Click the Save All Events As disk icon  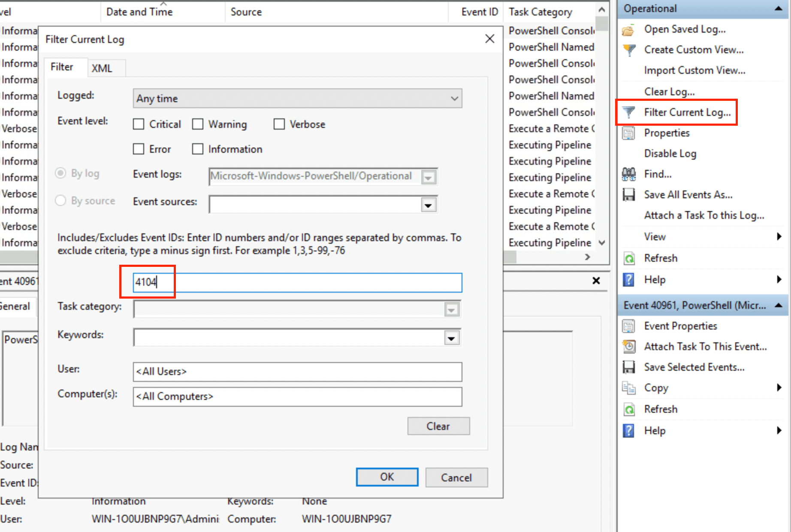click(628, 195)
